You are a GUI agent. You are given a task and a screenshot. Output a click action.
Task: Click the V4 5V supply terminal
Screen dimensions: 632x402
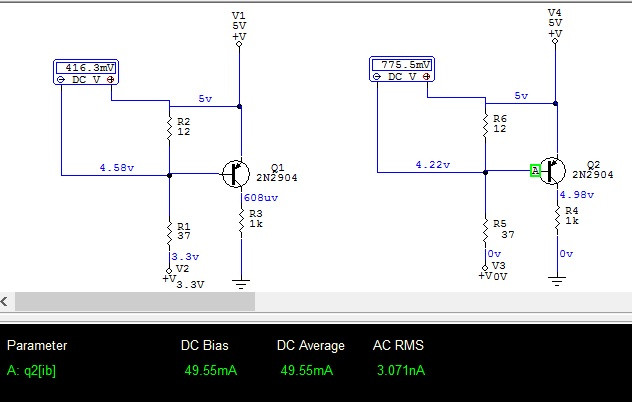click(x=555, y=41)
